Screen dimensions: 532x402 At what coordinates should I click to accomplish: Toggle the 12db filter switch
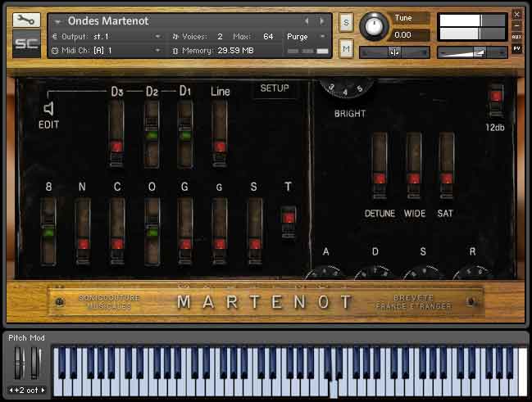point(496,101)
